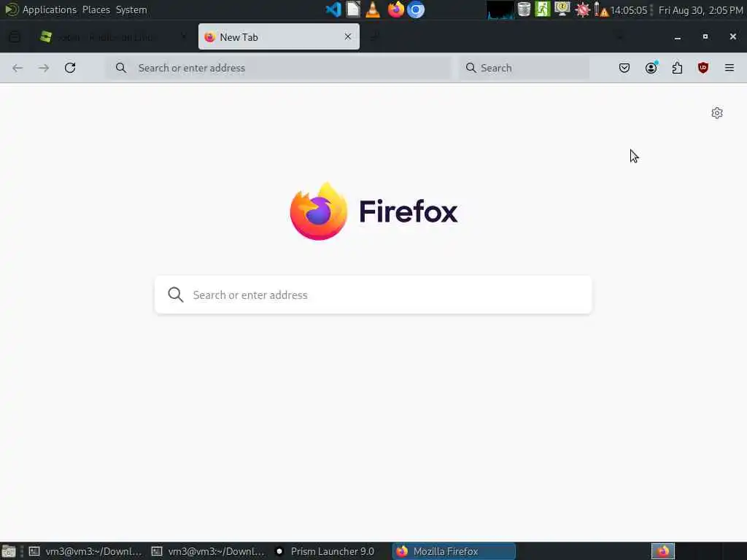Click the green running-man logout icon

tap(543, 9)
